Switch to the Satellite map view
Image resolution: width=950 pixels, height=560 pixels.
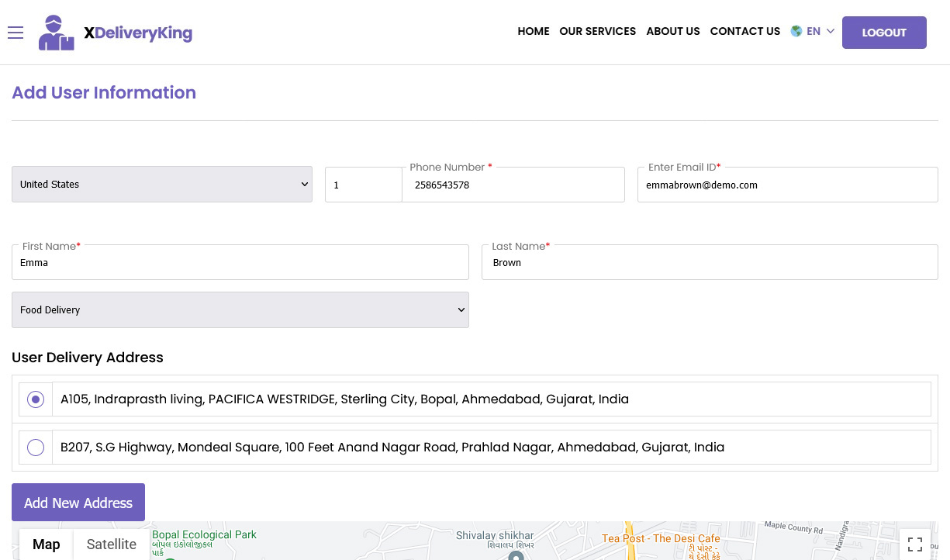[x=111, y=544]
